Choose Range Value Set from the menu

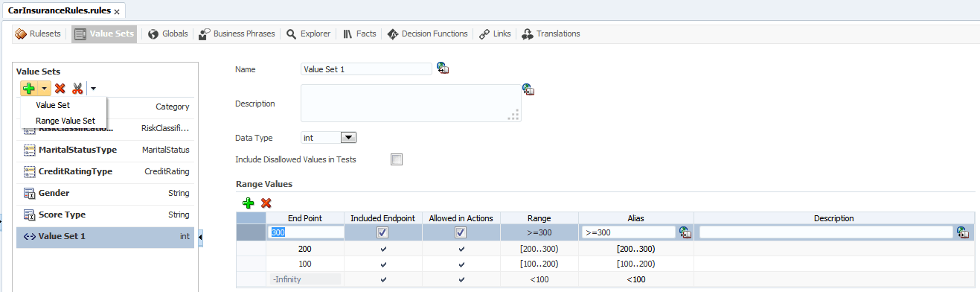(x=65, y=120)
